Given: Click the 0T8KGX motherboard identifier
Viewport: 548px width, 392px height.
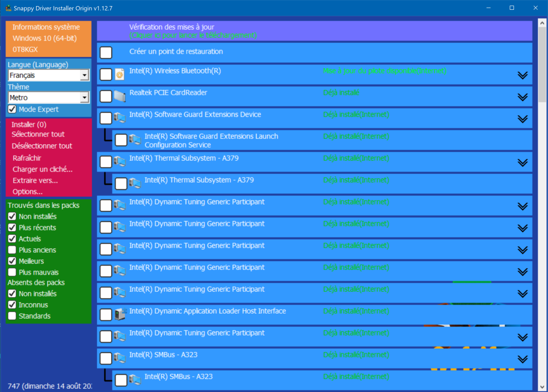Looking at the screenshot, I should 25,49.
